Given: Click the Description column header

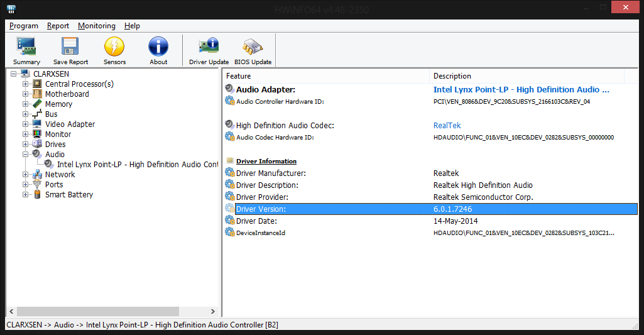Looking at the screenshot, I should [527, 76].
